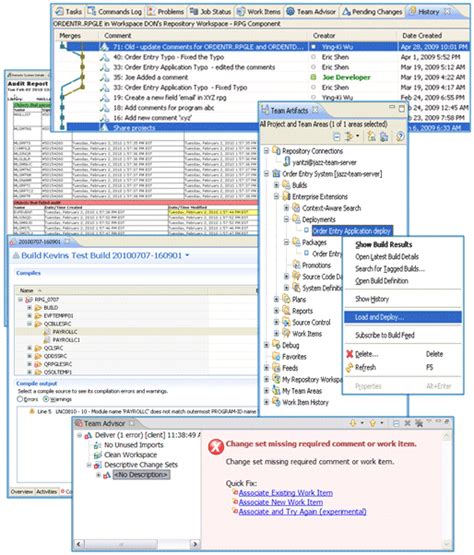Click the Refresh icon in the context menu
This screenshot has height=555, width=474.
pos(349,367)
